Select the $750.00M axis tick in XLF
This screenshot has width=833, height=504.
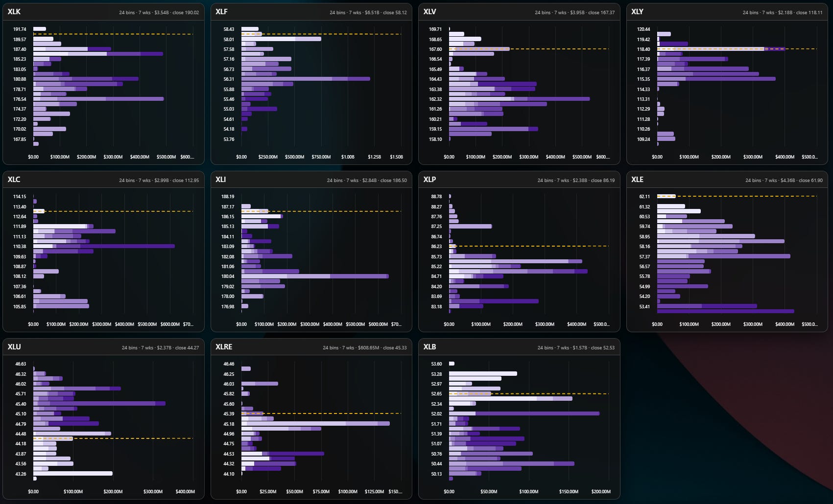pos(321,157)
